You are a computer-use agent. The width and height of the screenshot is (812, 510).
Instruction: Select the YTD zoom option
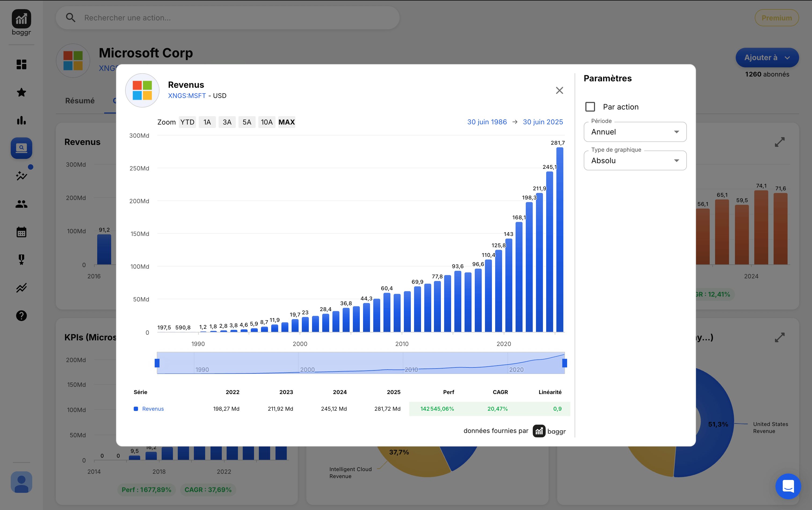point(187,122)
